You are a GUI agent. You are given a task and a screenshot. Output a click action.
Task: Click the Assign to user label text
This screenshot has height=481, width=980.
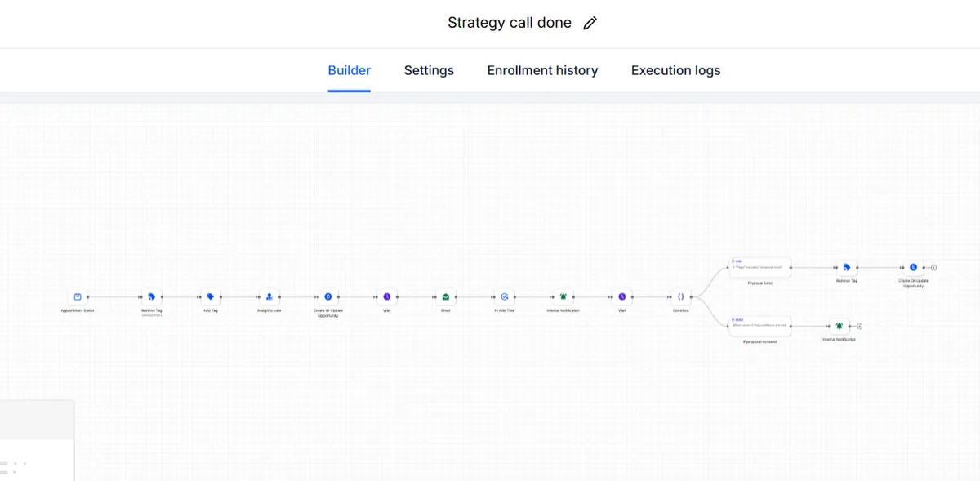point(269,310)
